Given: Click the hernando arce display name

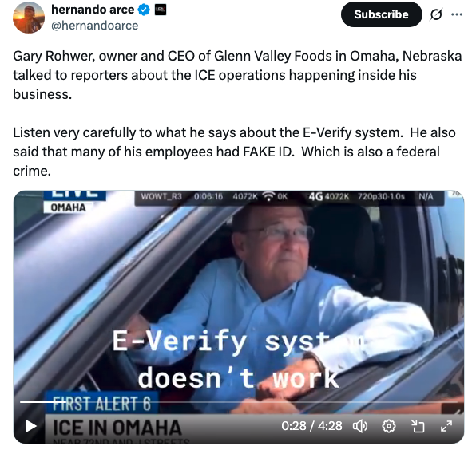Looking at the screenshot, I should pos(93,10).
